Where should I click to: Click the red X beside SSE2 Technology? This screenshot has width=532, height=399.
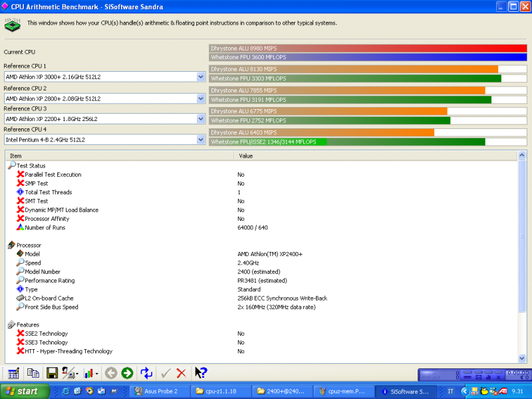coord(21,333)
